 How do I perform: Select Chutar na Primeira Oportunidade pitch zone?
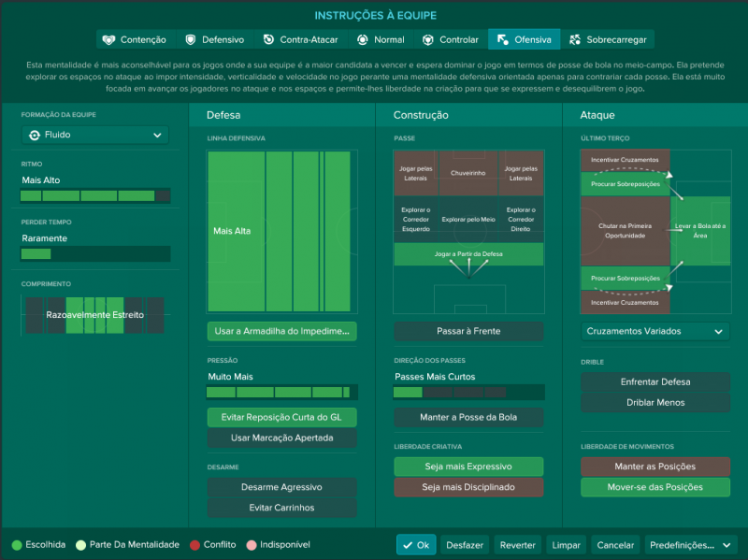point(625,231)
